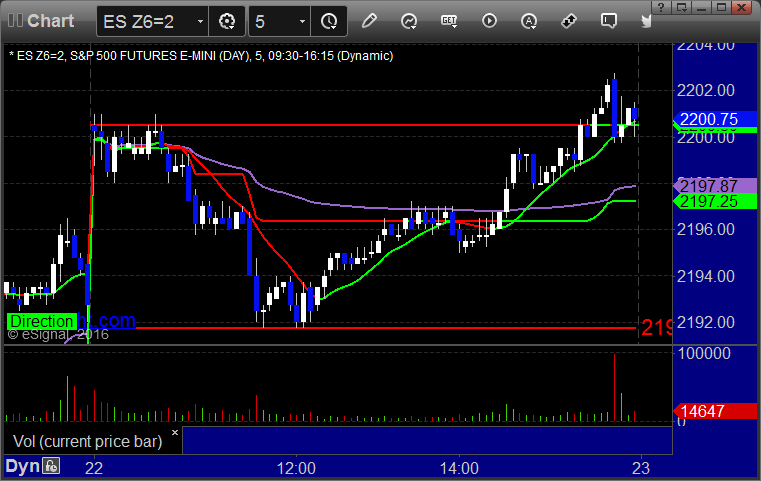The height and width of the screenshot is (481, 761).
Task: Click the 2197.87 purple price marker
Action: (x=715, y=185)
